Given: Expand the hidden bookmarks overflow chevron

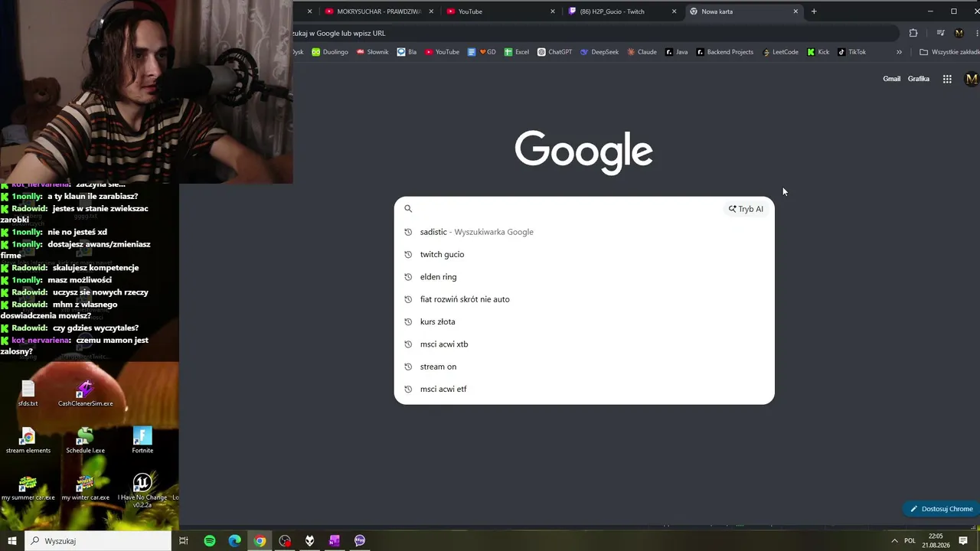Looking at the screenshot, I should (x=899, y=52).
